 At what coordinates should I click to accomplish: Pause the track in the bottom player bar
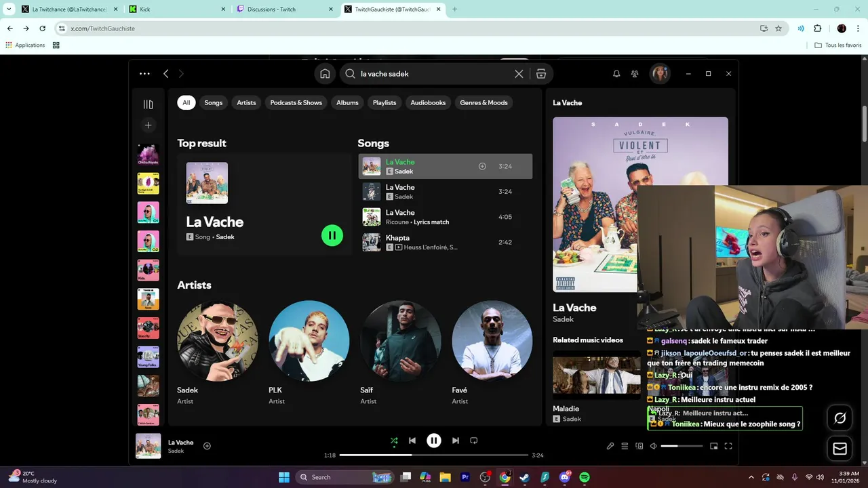434,441
